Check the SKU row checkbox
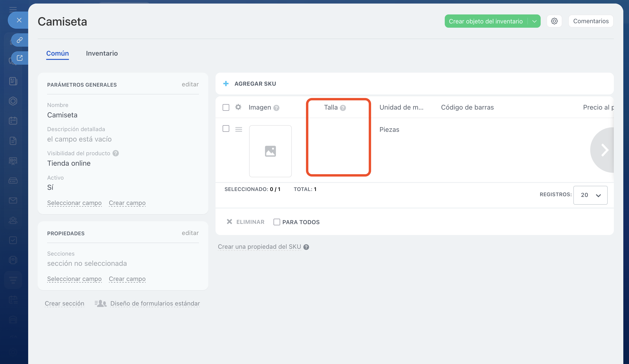The image size is (629, 364). click(x=226, y=129)
